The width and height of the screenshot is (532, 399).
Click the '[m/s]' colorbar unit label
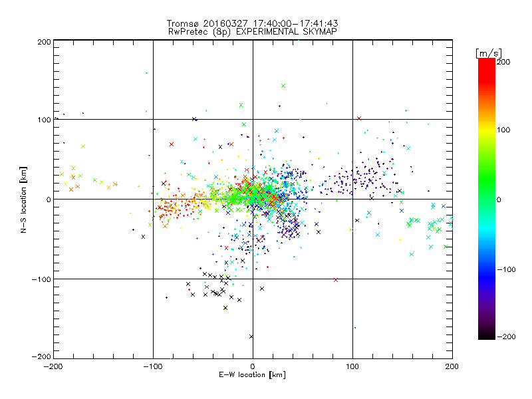[x=489, y=53]
